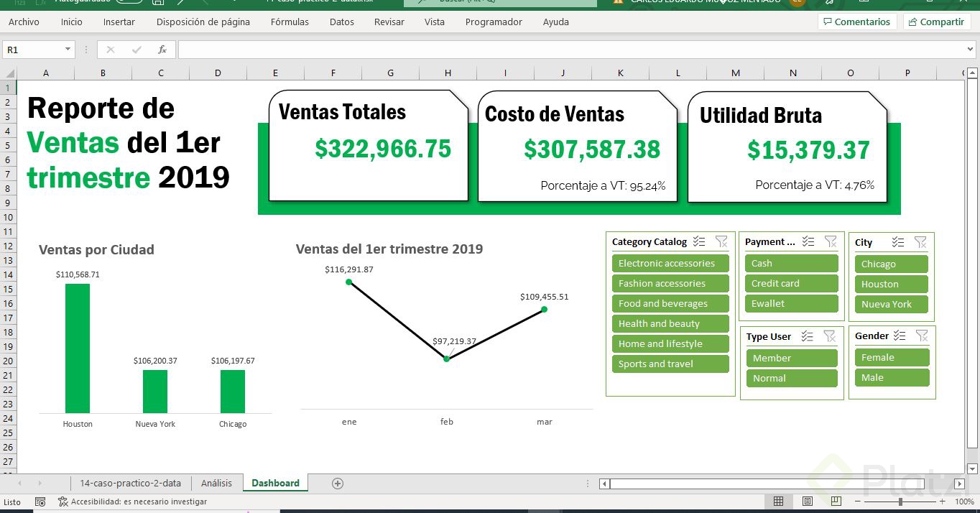This screenshot has width=980, height=513.
Task: Filter Type User by Member
Action: (792, 359)
